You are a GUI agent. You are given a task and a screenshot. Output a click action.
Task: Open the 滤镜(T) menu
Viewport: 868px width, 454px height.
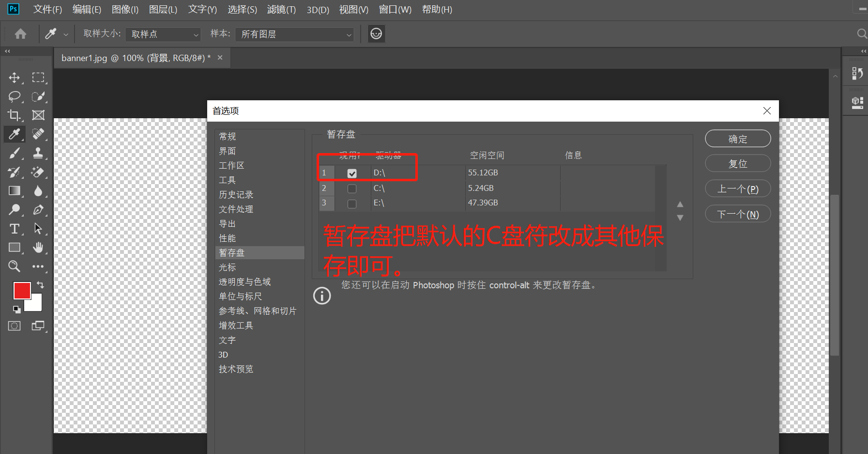pyautogui.click(x=281, y=10)
